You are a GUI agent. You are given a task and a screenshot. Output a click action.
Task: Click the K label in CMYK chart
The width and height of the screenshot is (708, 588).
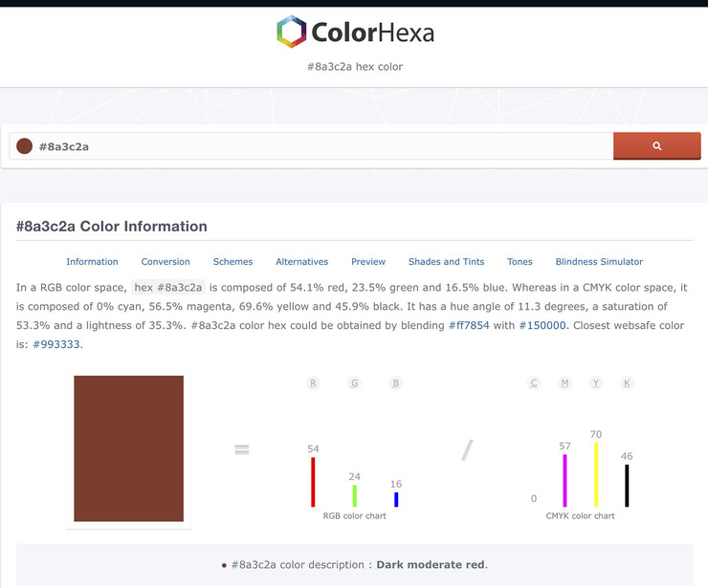[627, 383]
